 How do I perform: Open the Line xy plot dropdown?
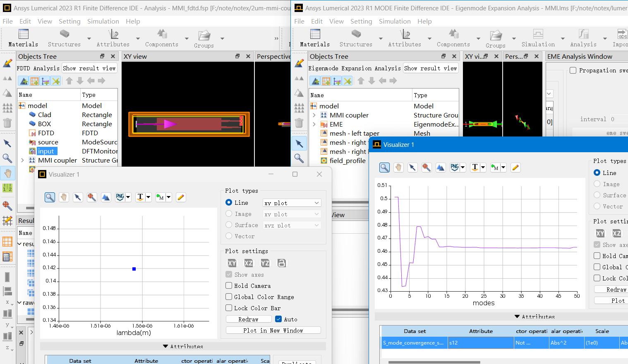[x=292, y=203]
